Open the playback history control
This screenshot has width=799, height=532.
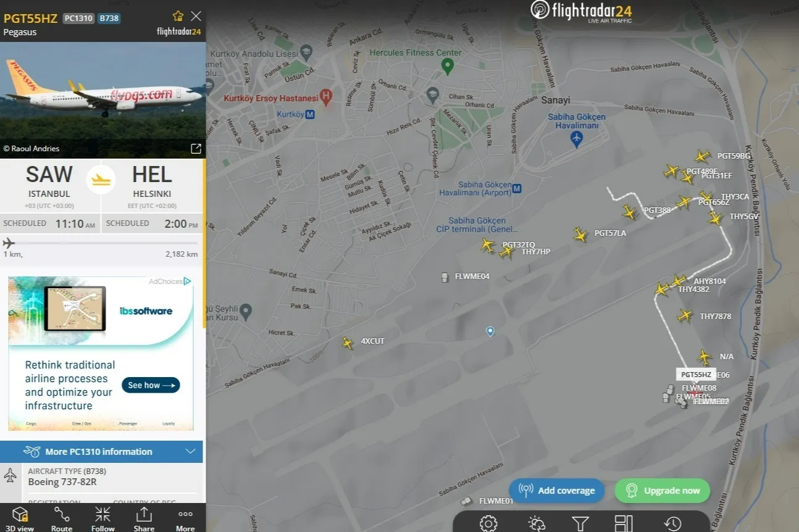coord(672,523)
